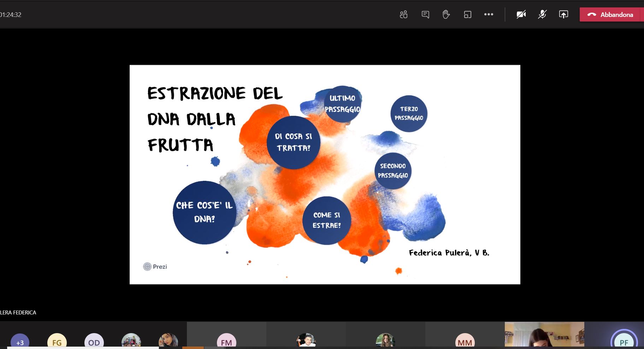Select the MM participant tile

point(465,335)
